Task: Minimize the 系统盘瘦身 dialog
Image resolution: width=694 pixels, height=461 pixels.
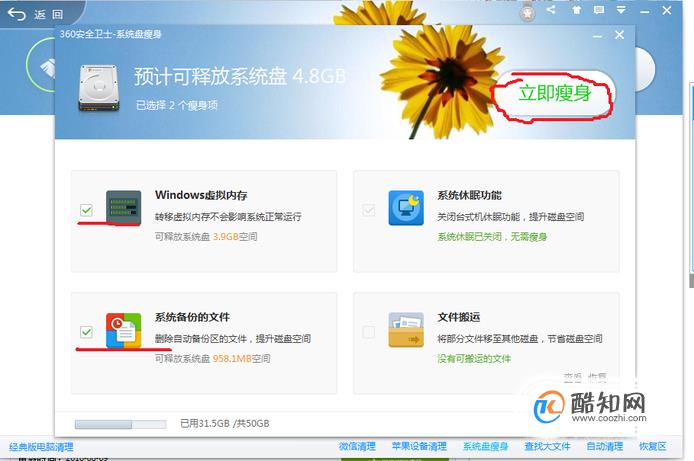Action: 598,35
